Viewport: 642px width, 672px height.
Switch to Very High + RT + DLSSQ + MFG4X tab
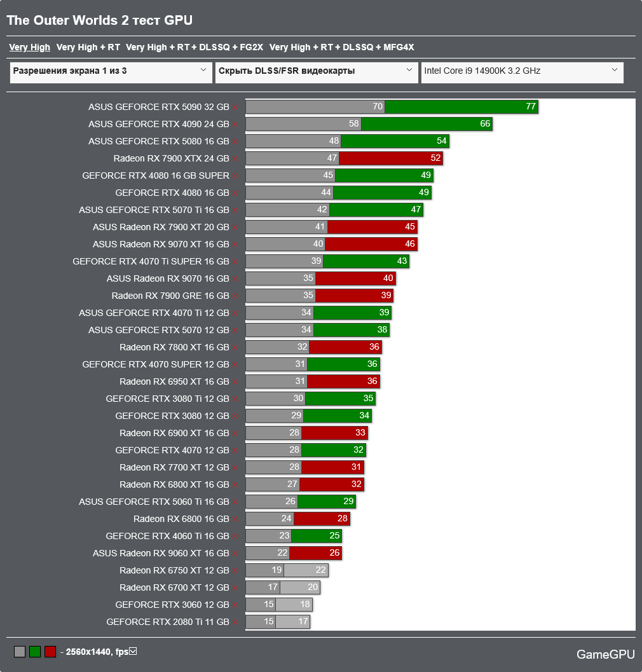click(341, 47)
